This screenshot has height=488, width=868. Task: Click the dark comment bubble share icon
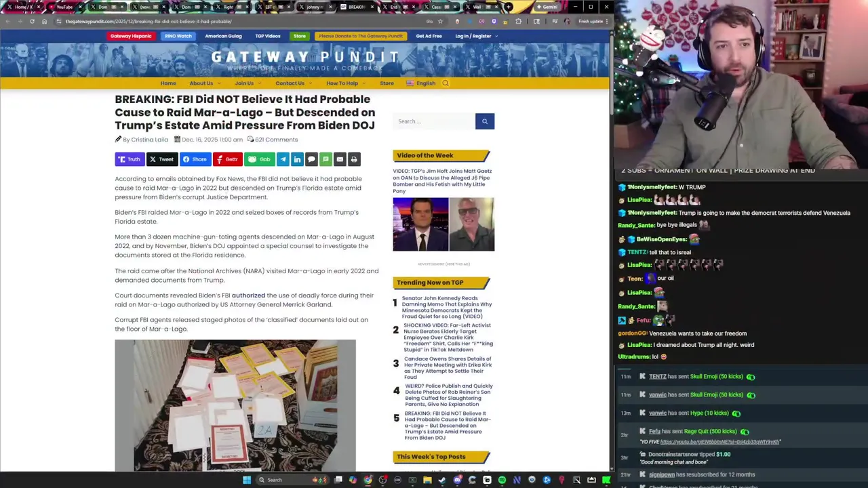311,159
